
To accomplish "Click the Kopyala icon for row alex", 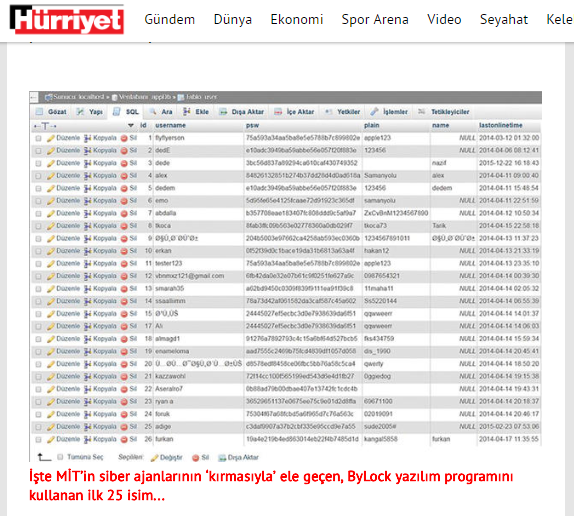I will point(87,176).
